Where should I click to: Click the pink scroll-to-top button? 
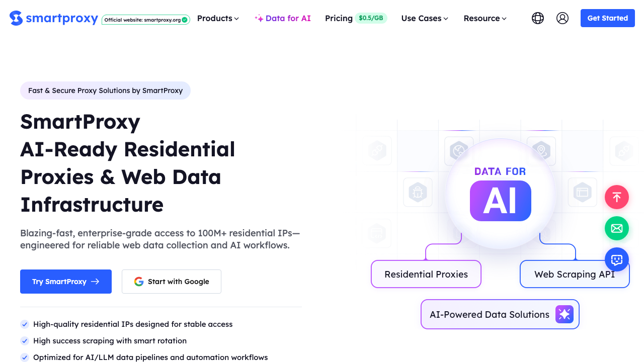pyautogui.click(x=617, y=197)
